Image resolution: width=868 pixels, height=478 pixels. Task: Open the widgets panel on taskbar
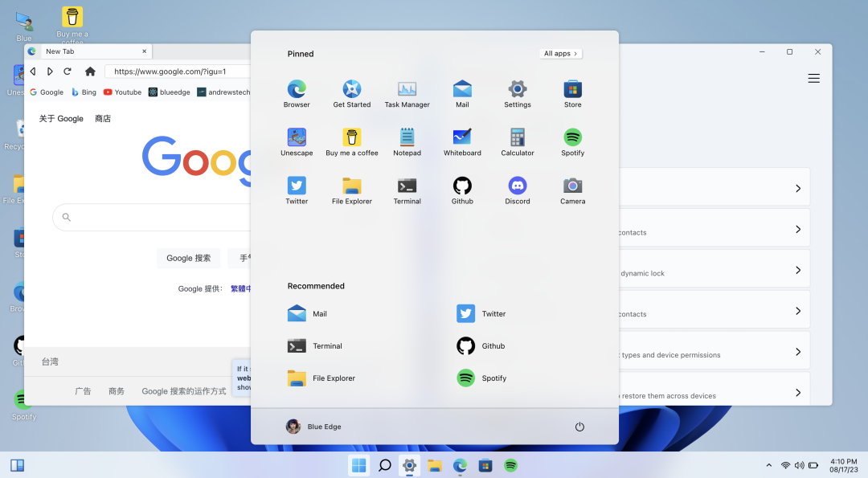[x=17, y=465]
